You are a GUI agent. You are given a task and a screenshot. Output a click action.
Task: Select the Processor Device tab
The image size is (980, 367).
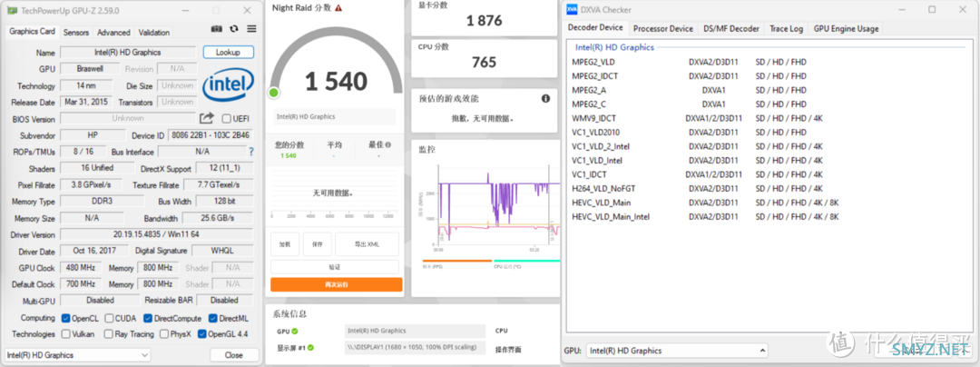point(663,29)
